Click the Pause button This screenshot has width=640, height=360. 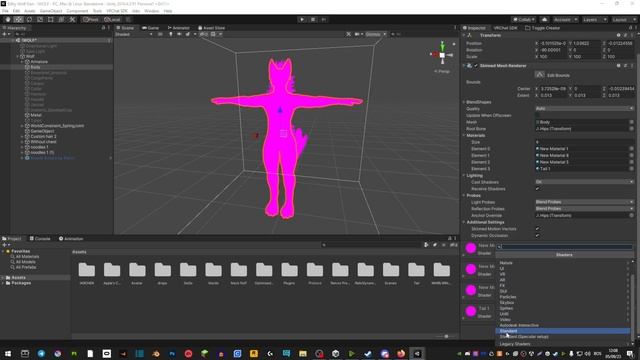[x=313, y=20]
